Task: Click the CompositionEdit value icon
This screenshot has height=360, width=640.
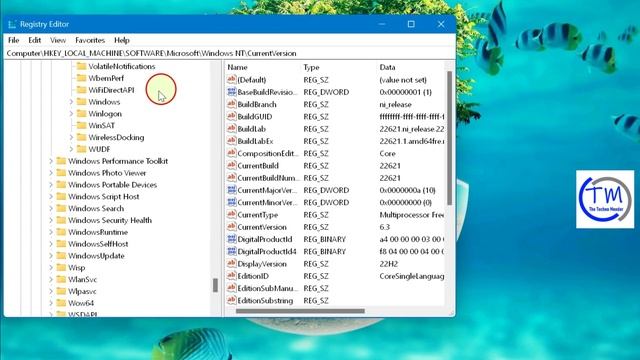Action: [231, 153]
